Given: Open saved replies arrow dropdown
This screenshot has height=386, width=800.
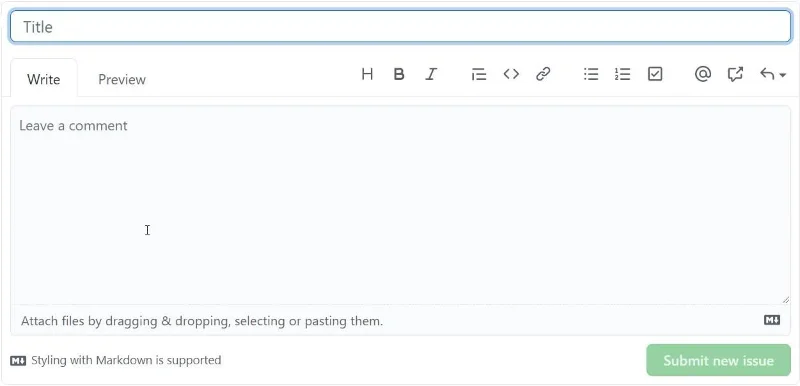Looking at the screenshot, I should (772, 74).
